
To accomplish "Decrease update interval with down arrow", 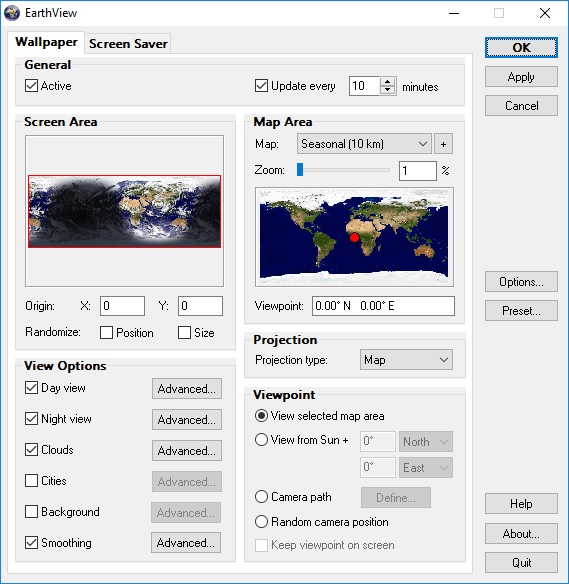I will click(388, 91).
